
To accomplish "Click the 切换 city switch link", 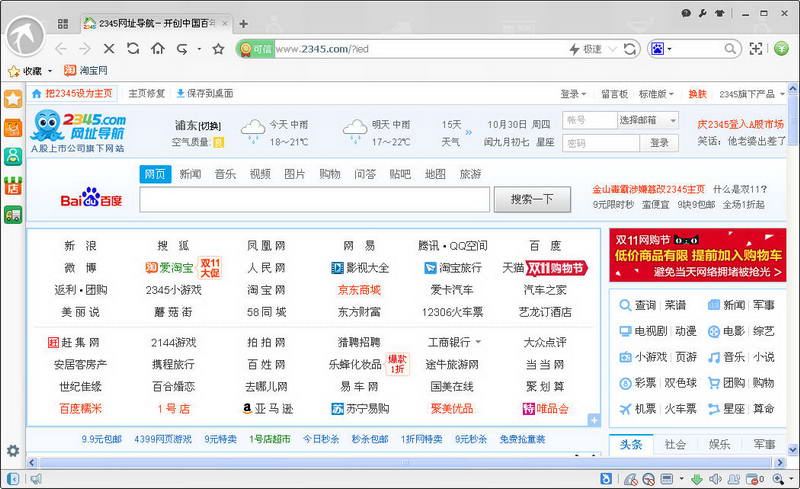I will pos(209,126).
